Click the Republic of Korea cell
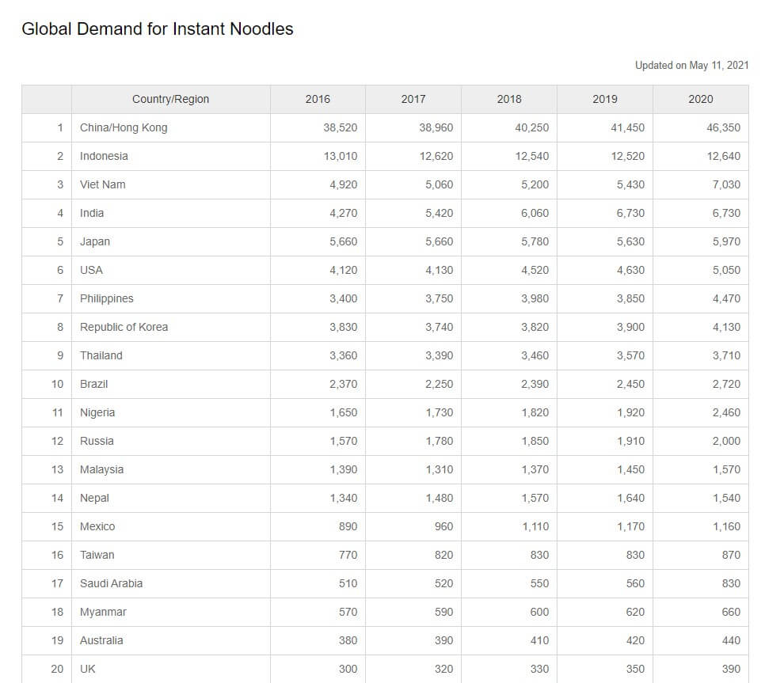 [x=170, y=328]
